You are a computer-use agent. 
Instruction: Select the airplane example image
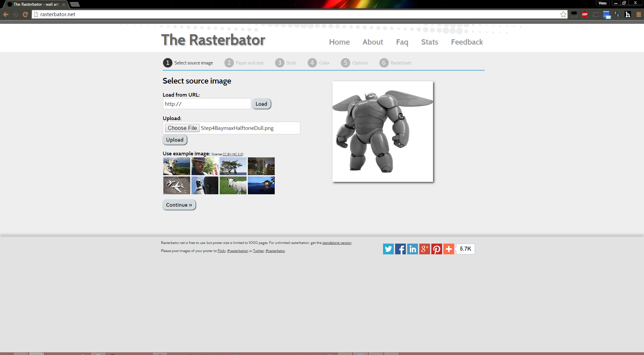tap(177, 186)
